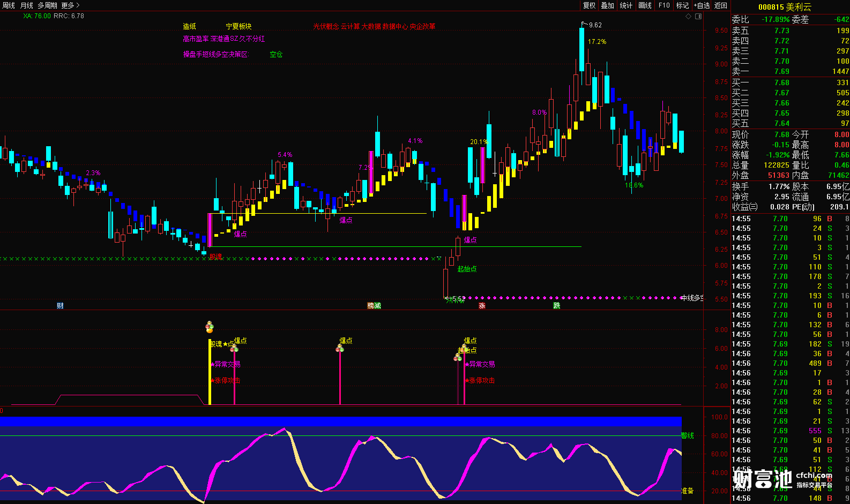Click the 复权 adjustment button
Screen dimensions: 850x504
[x=589, y=5]
